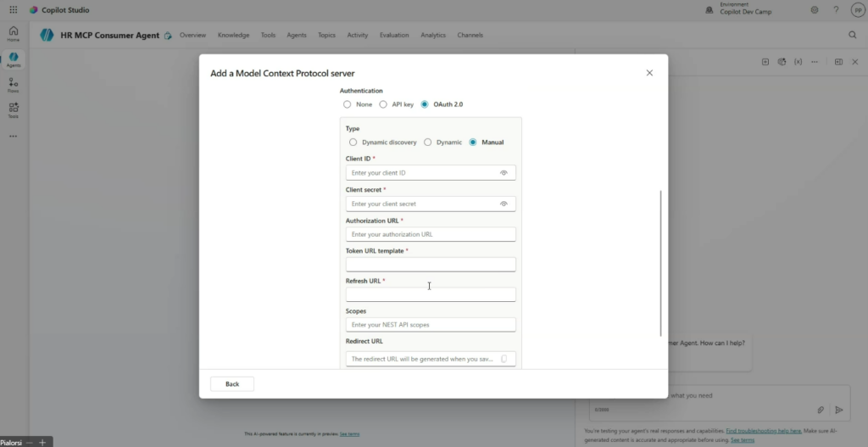868x447 pixels.
Task: Choose API key authentication radio button
Action: pos(383,104)
